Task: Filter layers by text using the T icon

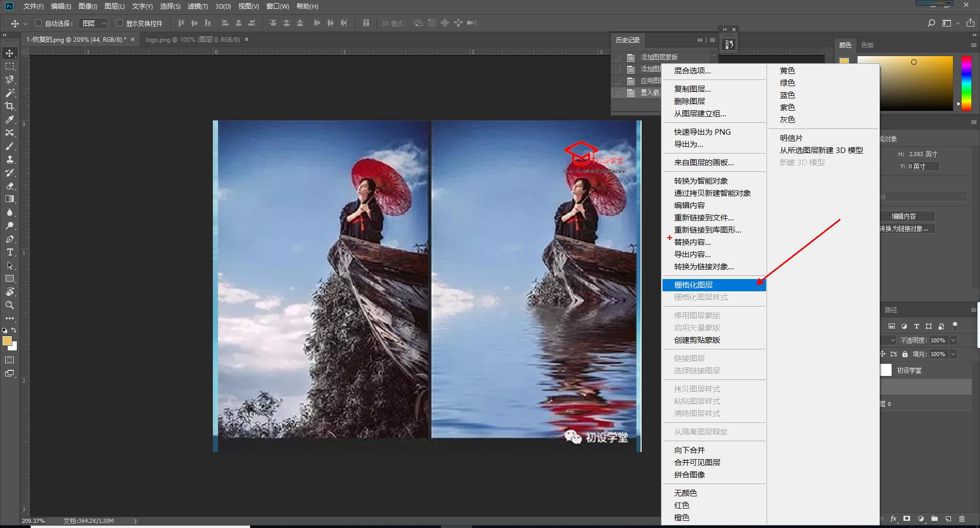Action: [x=916, y=326]
